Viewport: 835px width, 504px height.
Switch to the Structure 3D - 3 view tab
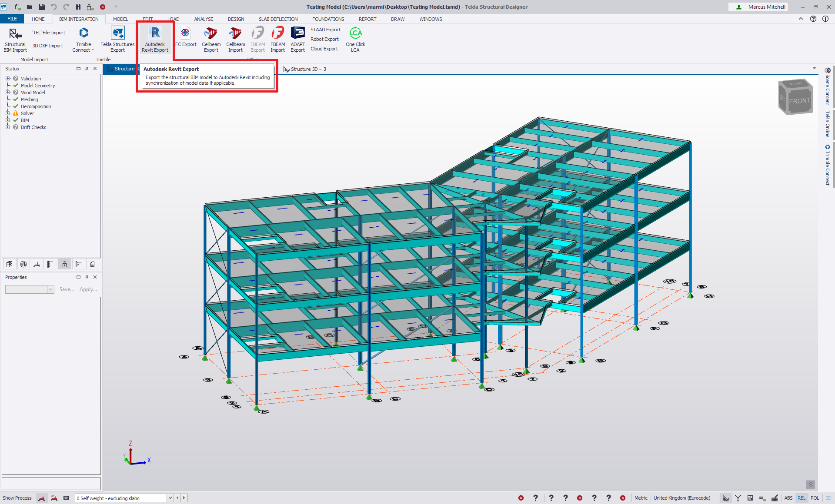click(x=308, y=69)
